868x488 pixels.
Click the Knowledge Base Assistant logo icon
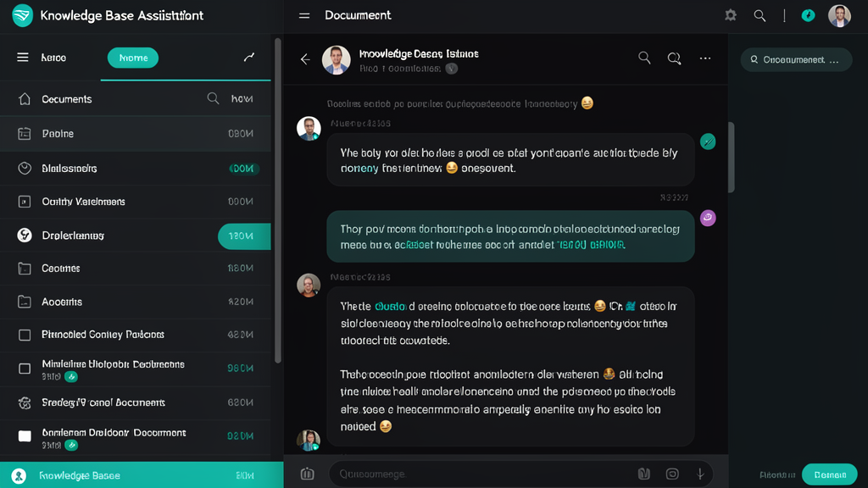click(23, 15)
